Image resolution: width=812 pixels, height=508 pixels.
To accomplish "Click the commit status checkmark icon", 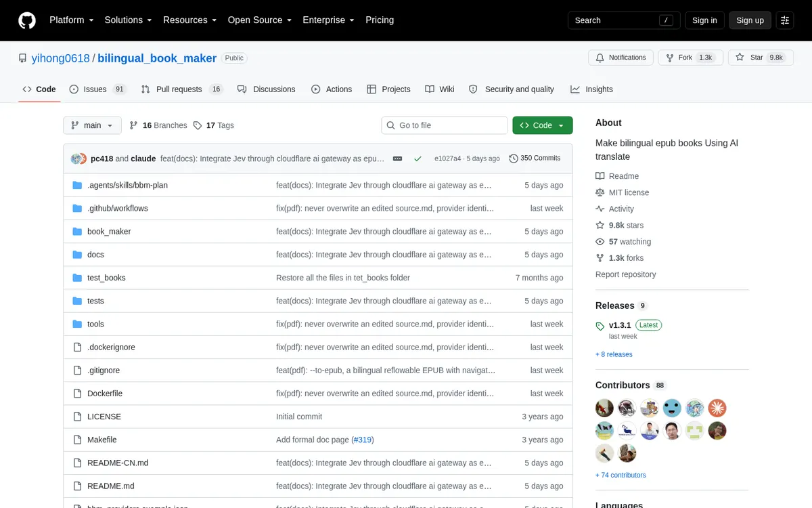I will coord(418,158).
